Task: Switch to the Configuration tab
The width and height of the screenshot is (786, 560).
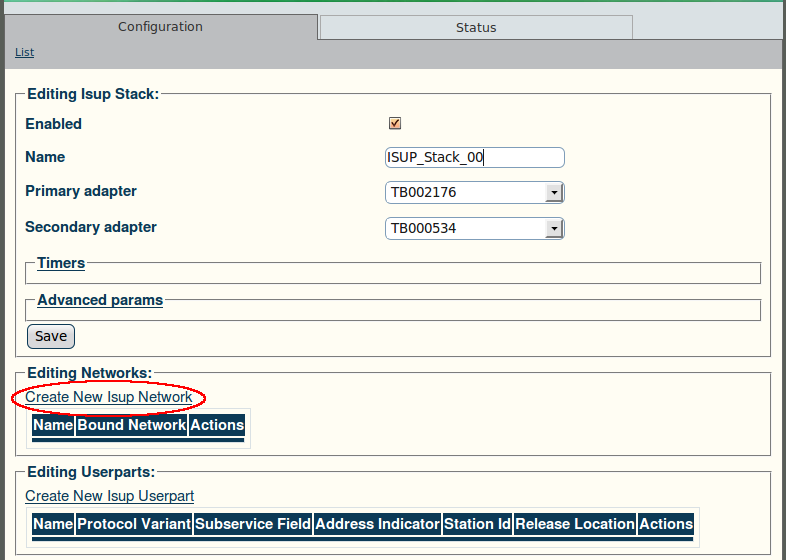Action: (x=160, y=27)
